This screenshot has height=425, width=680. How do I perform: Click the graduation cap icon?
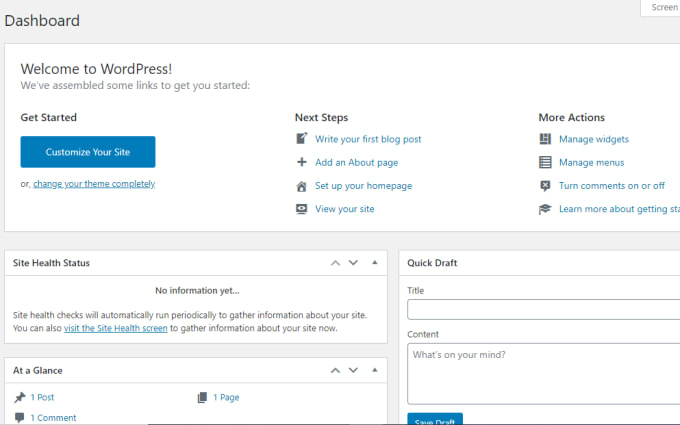[545, 209]
